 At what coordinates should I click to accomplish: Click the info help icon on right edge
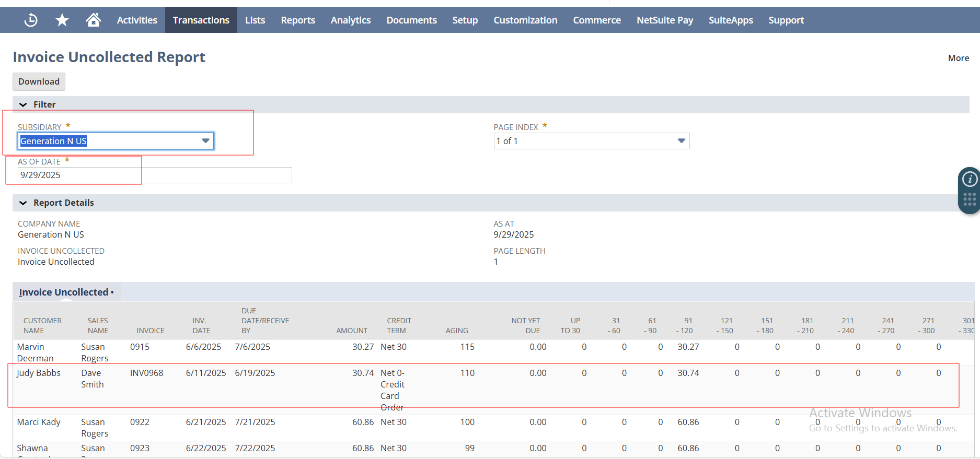(970, 180)
